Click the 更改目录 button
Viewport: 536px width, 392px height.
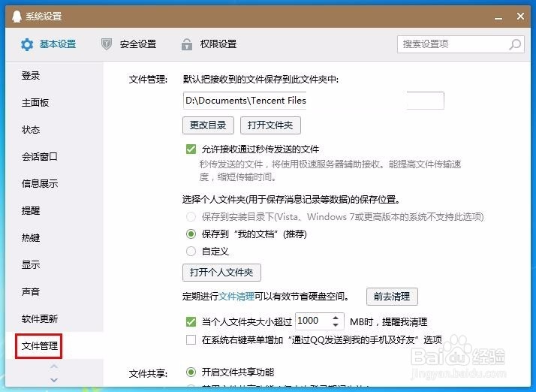pos(208,125)
